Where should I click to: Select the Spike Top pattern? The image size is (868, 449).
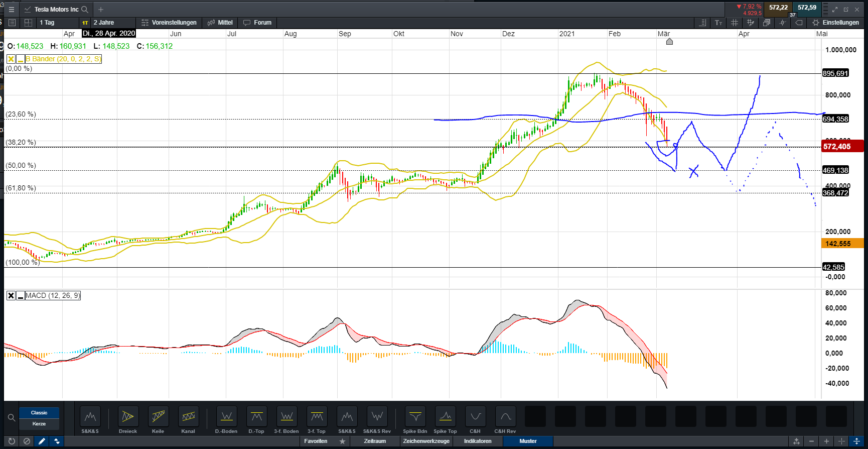pyautogui.click(x=445, y=417)
